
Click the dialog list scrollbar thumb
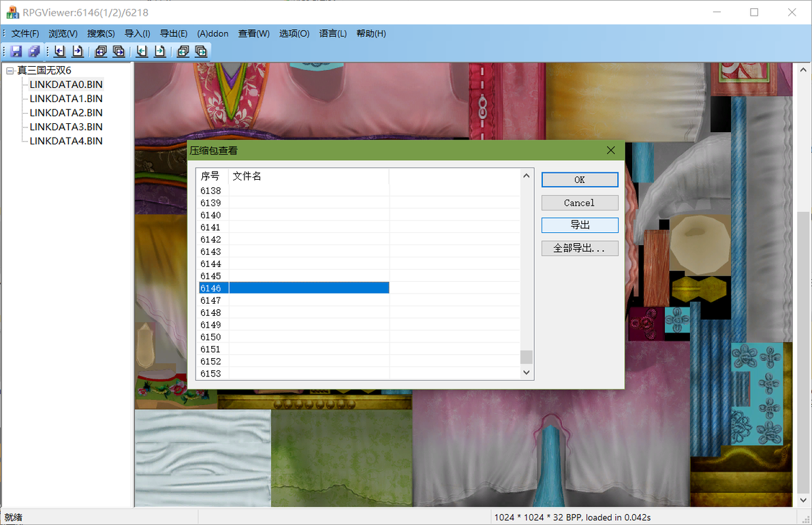(526, 357)
